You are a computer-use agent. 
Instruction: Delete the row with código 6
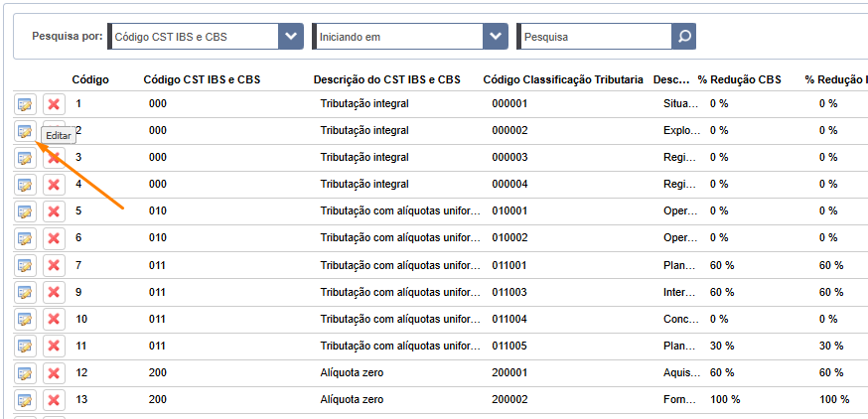click(54, 238)
